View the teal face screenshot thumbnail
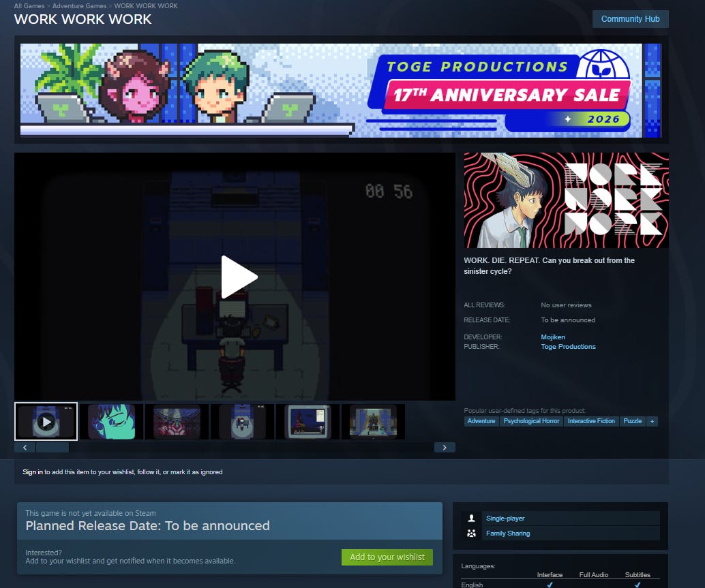 tap(112, 421)
